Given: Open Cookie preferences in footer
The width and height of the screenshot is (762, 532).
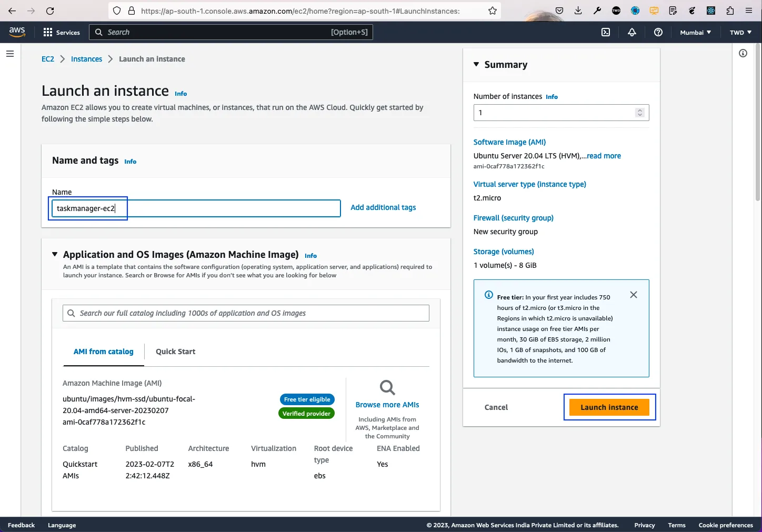Looking at the screenshot, I should coord(726,525).
